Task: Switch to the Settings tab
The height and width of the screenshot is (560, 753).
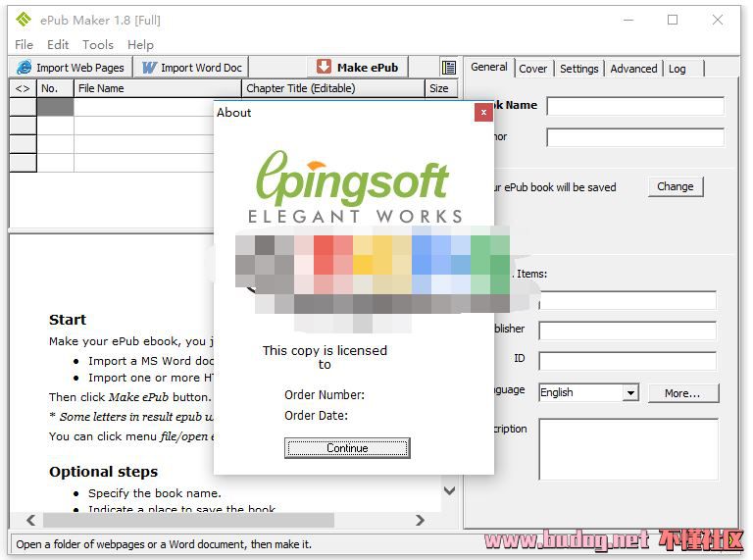Action: 579,69
